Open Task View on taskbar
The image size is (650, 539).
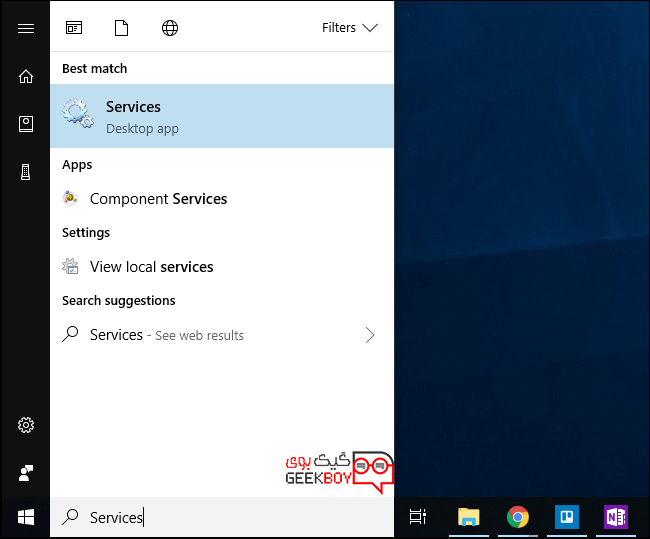[417, 517]
